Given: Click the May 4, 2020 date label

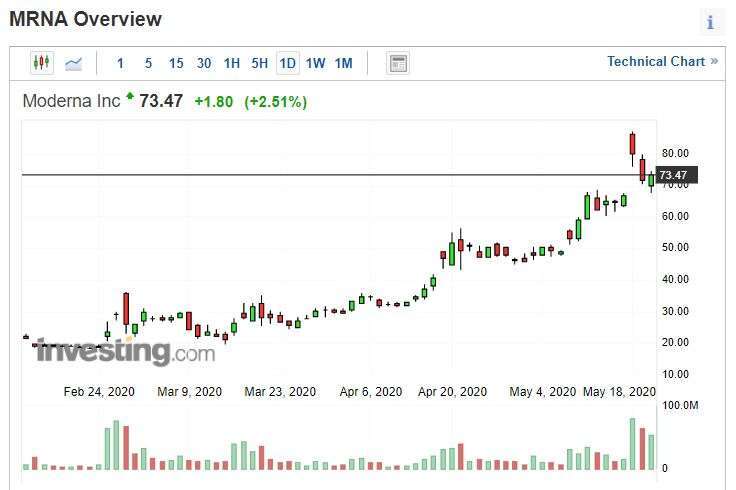Looking at the screenshot, I should pos(543,391).
